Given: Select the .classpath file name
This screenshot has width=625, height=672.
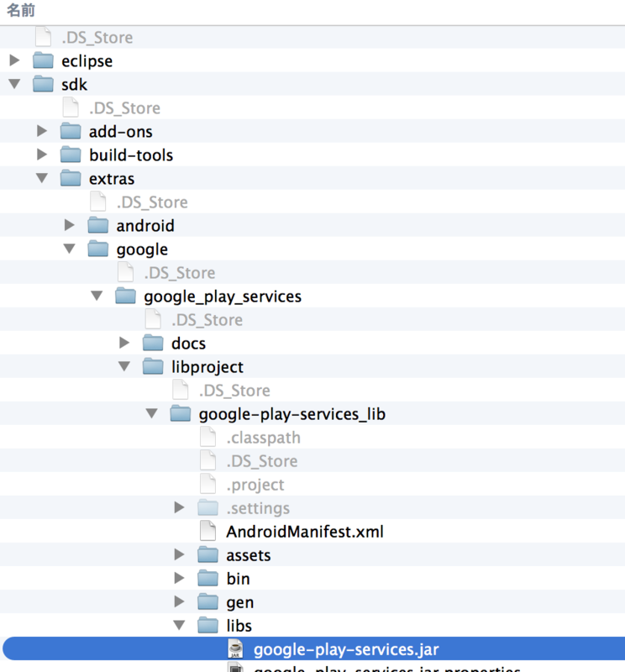Looking at the screenshot, I should 263,438.
